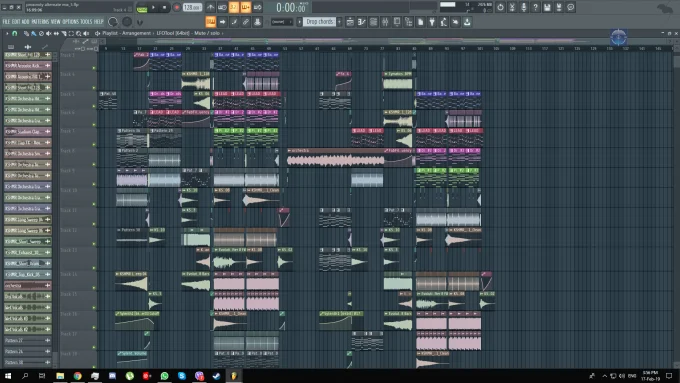
Task: Open the OPTIONS menu
Action: coord(71,22)
